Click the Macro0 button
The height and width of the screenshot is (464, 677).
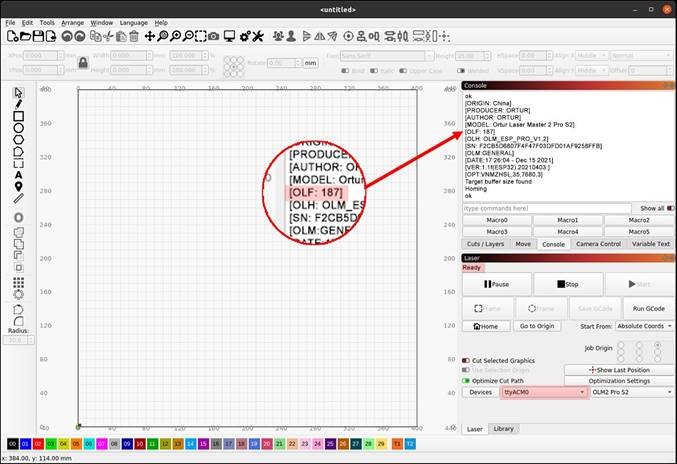[x=497, y=220]
